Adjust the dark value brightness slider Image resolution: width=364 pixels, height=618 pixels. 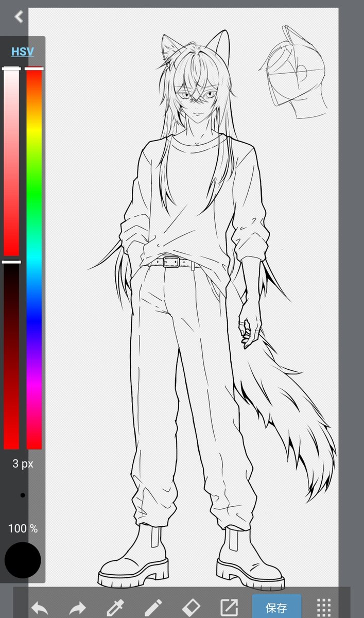[x=11, y=355]
